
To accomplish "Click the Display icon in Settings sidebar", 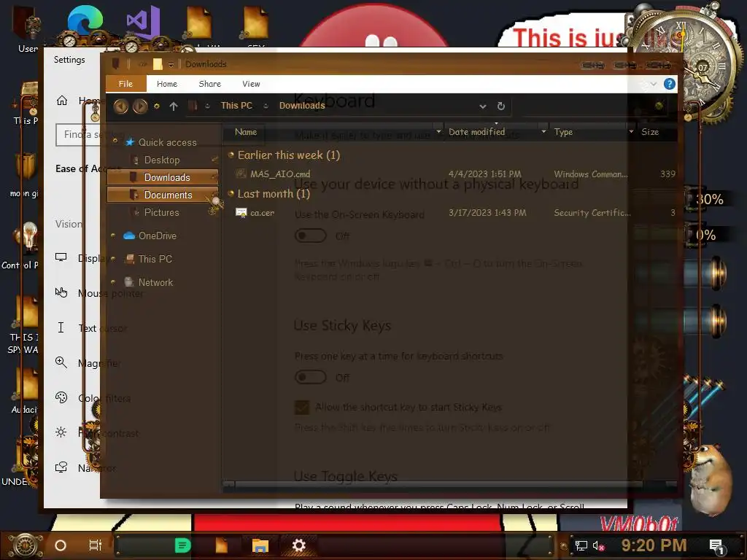I will tap(61, 257).
